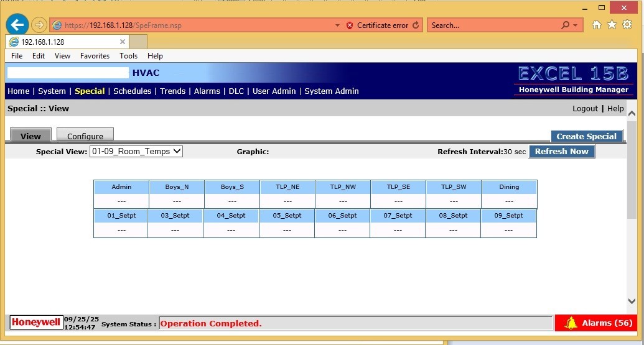Click the 08_Setpt cell
The width and height of the screenshot is (644, 345).
(454, 215)
